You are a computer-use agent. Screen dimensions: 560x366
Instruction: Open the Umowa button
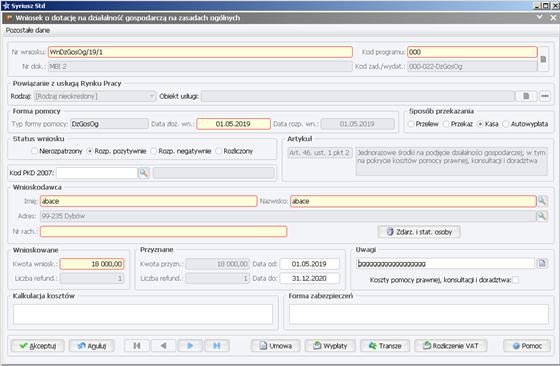click(x=275, y=346)
